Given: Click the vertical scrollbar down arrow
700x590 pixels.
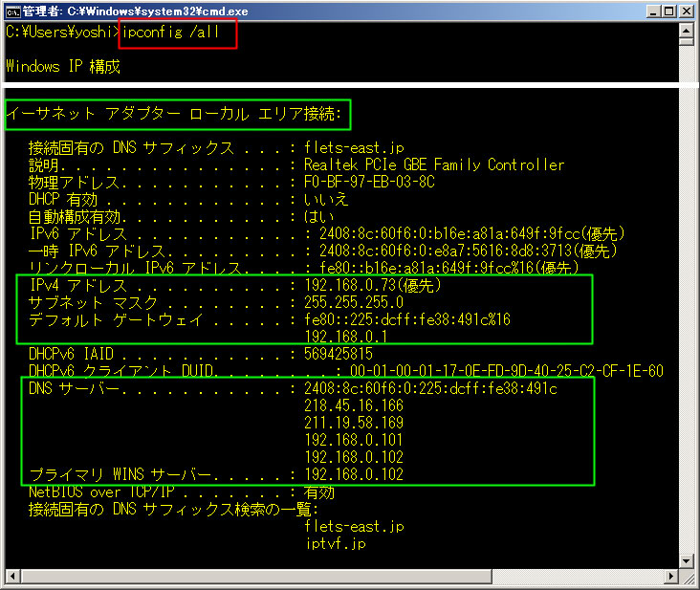Looking at the screenshot, I should (x=686, y=560).
